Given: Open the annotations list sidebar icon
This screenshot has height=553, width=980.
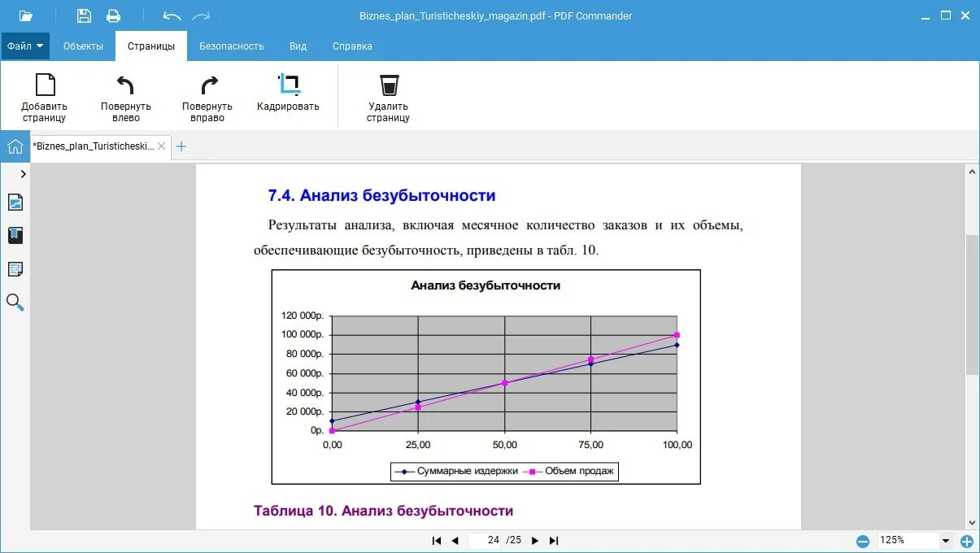Looking at the screenshot, I should click(x=15, y=269).
